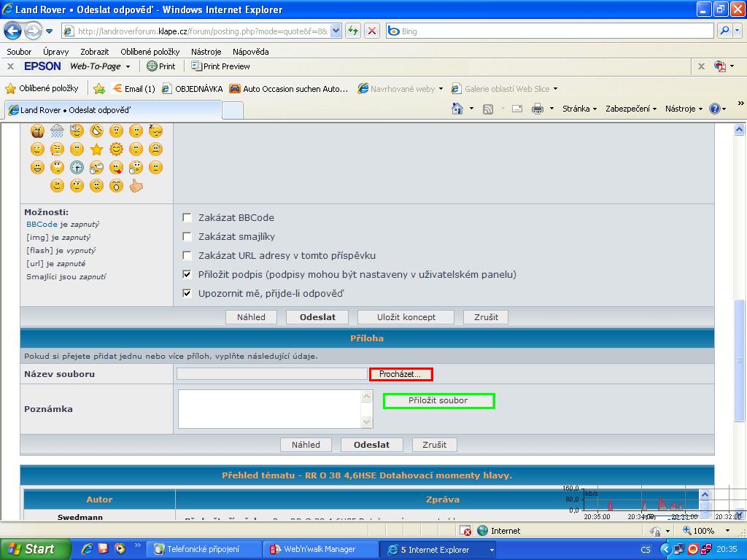
Task: Click the Přiložit soubor button
Action: point(438,401)
